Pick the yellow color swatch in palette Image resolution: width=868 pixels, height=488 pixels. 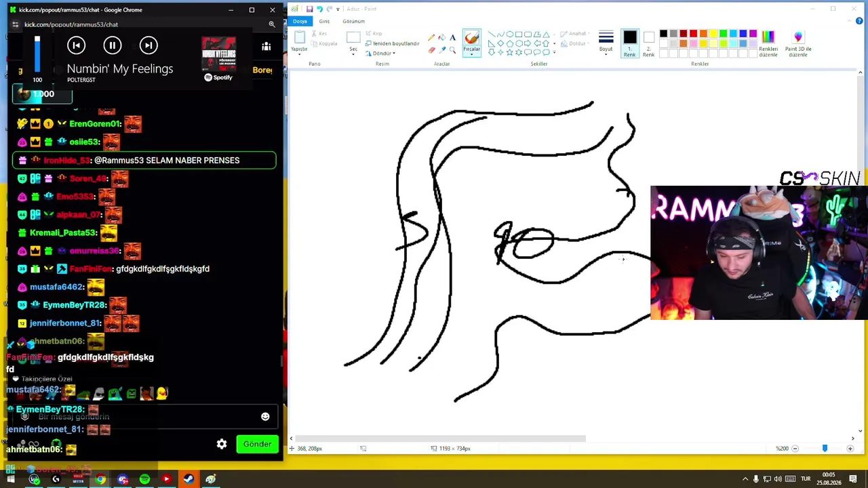tap(713, 34)
